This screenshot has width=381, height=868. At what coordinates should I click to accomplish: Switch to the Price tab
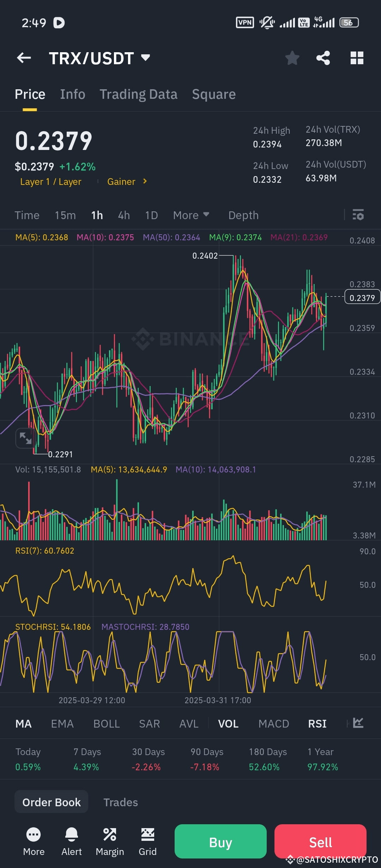click(x=30, y=94)
